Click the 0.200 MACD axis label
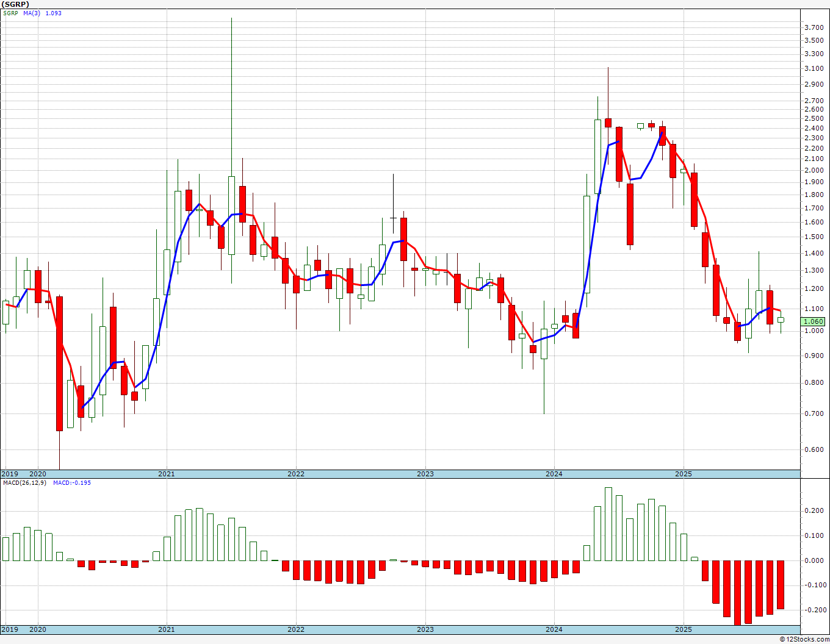This screenshot has height=644, width=830. point(814,511)
